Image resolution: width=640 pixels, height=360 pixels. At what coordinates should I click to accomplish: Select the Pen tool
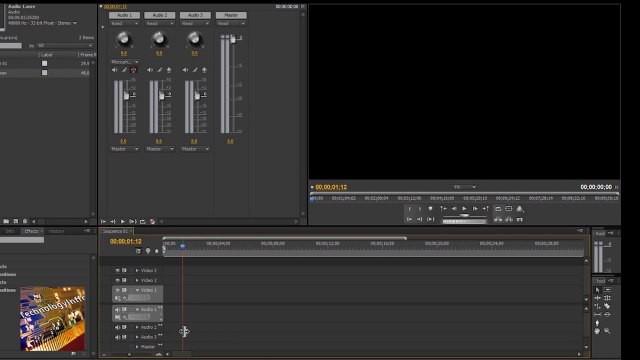(x=598, y=323)
